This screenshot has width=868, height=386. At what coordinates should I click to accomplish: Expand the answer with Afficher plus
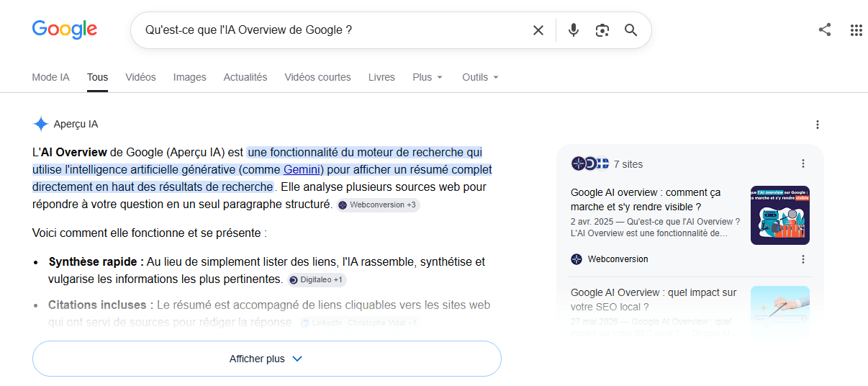pyautogui.click(x=266, y=359)
